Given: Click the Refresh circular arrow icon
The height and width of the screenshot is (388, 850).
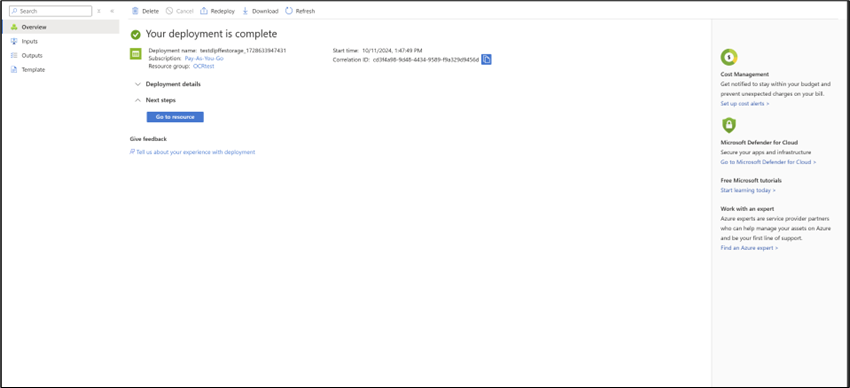Looking at the screenshot, I should pos(289,11).
